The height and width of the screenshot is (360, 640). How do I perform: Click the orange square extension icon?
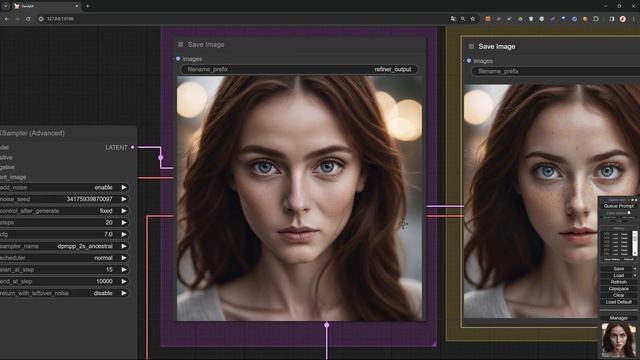tap(488, 19)
